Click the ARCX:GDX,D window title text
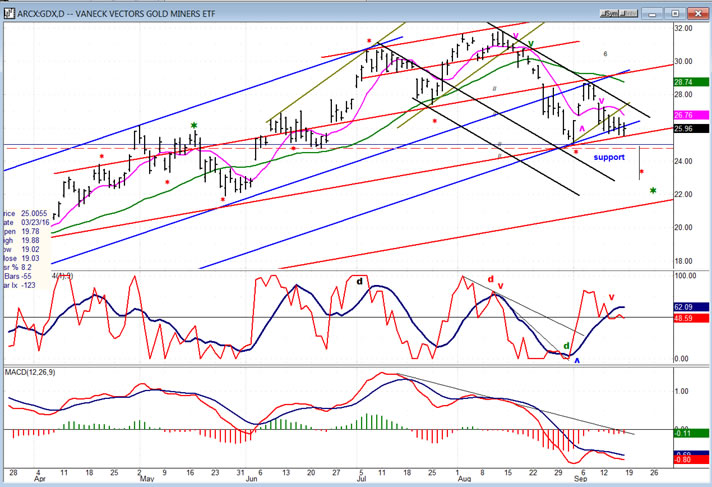Screen dimensions: 712x487 point(116,14)
